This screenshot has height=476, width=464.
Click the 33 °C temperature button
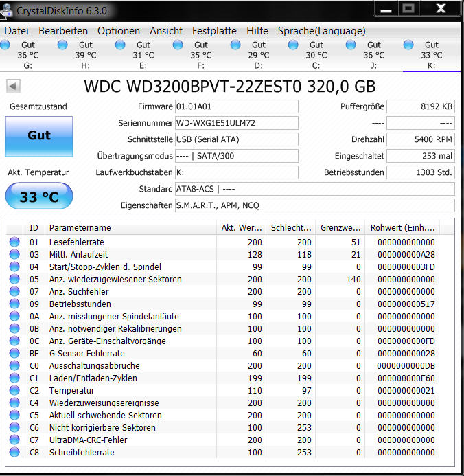39,196
